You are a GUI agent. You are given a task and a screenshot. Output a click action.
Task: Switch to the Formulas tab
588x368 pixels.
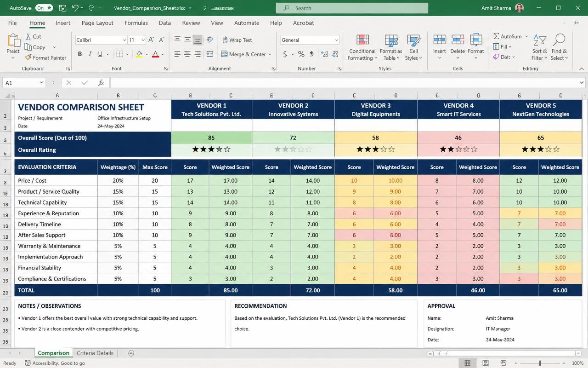[x=136, y=23]
